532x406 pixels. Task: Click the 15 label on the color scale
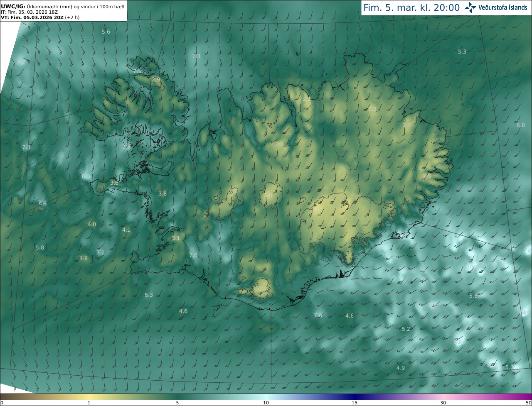point(355,403)
